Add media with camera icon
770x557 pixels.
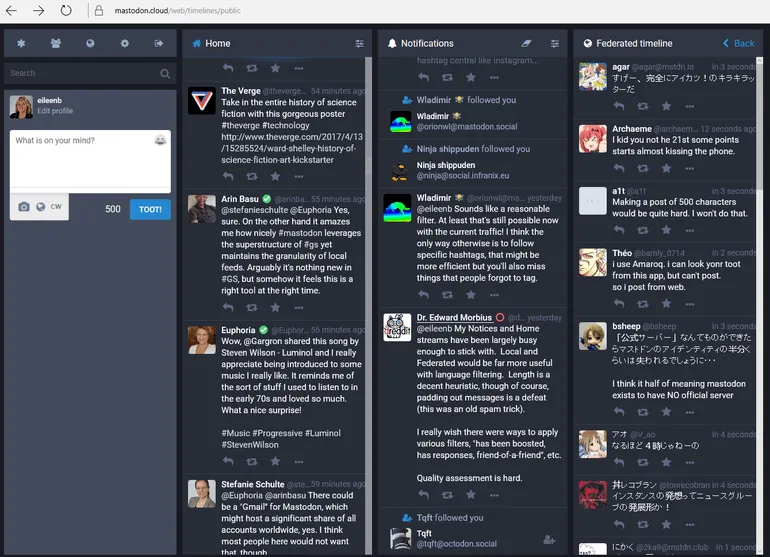pyautogui.click(x=24, y=207)
